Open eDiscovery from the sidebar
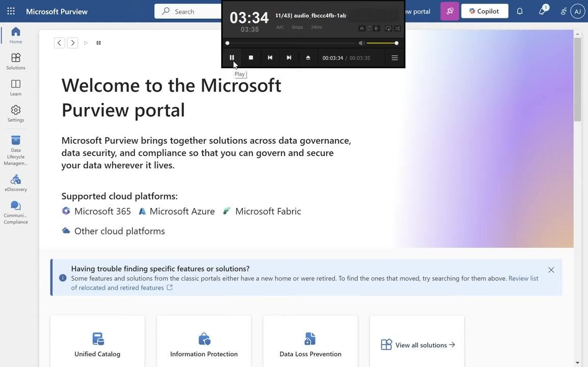588x367 pixels. [x=16, y=183]
